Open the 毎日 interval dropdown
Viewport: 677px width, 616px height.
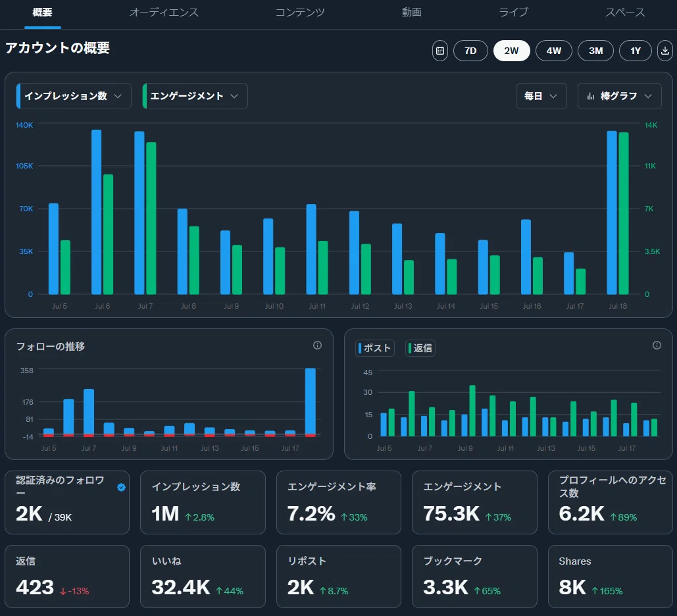(x=541, y=96)
